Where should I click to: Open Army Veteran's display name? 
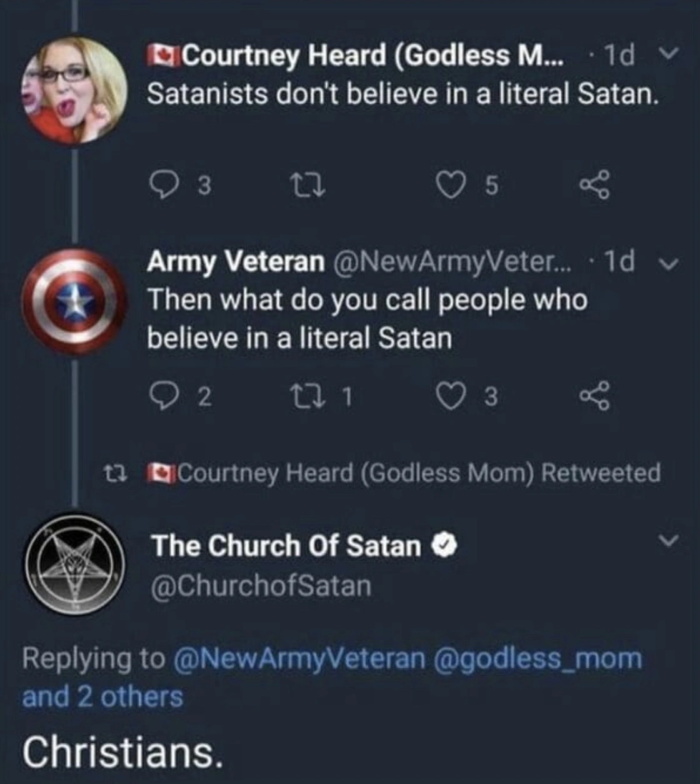[x=236, y=261]
